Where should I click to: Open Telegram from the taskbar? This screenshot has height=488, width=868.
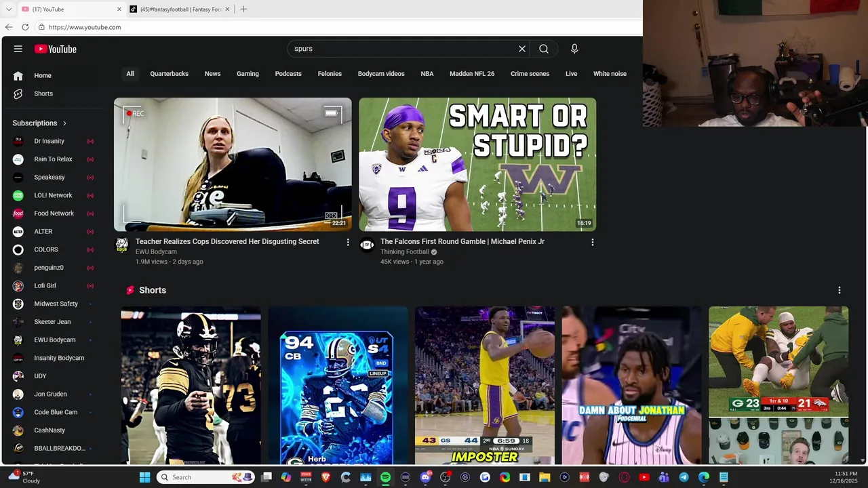684,477
